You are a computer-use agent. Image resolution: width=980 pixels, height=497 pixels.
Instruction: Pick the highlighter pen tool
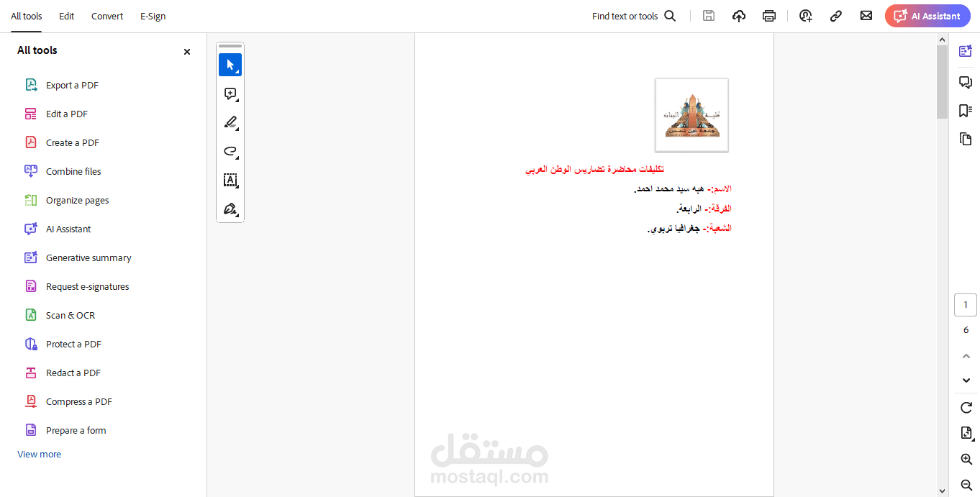pos(230,122)
